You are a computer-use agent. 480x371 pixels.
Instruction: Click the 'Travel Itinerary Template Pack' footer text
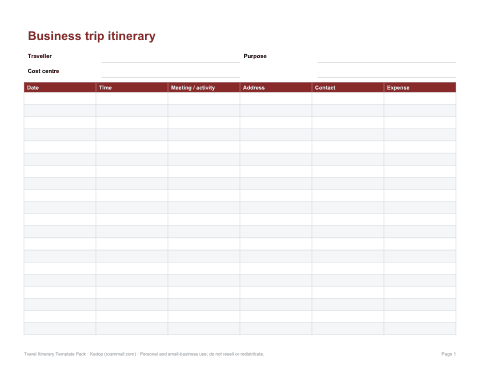point(55,354)
